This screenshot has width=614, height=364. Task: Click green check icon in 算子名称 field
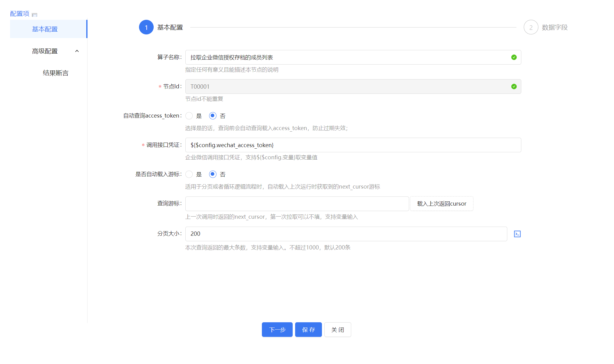coord(514,57)
